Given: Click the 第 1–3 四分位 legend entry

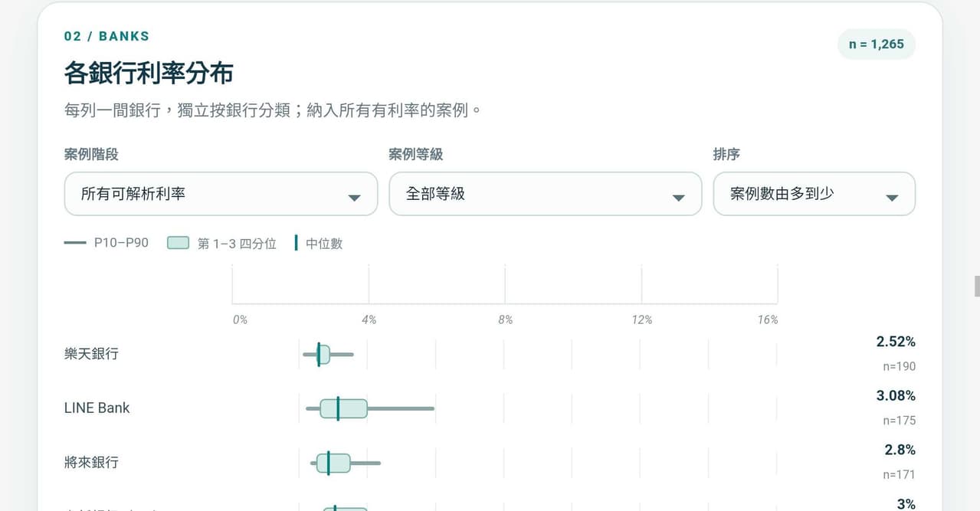Looking at the screenshot, I should 221,244.
